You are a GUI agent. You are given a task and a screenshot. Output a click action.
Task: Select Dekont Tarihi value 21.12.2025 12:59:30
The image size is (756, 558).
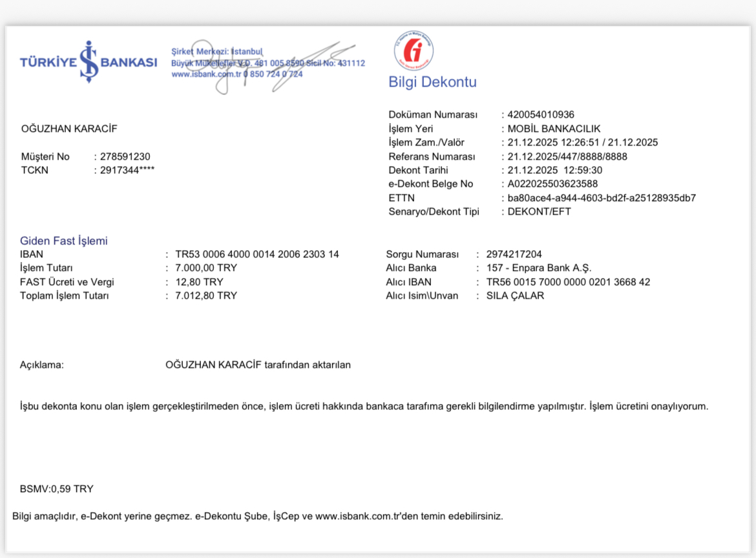pyautogui.click(x=554, y=170)
